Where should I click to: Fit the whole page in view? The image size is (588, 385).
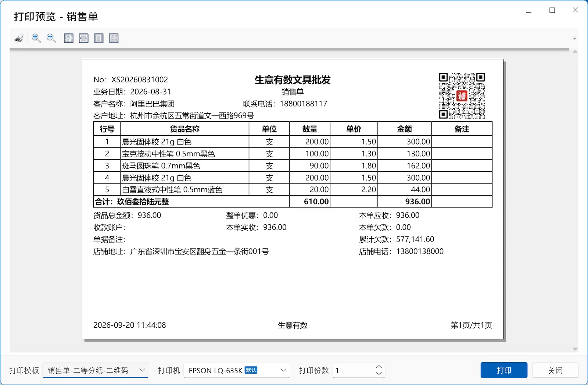coord(69,38)
